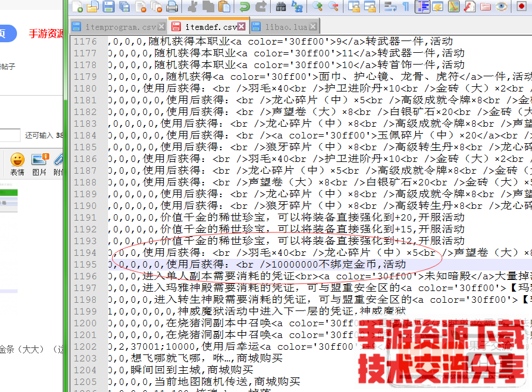Toggle paragraph mark display
Image resolution: width=532 pixels, height=392 pixels.
[x=405, y=8]
